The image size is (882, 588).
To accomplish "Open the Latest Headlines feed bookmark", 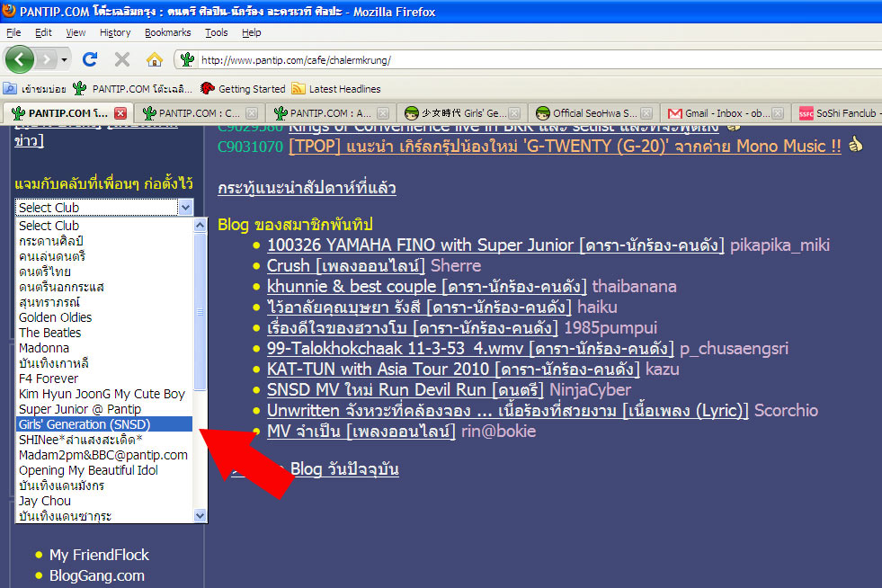I will click(336, 89).
